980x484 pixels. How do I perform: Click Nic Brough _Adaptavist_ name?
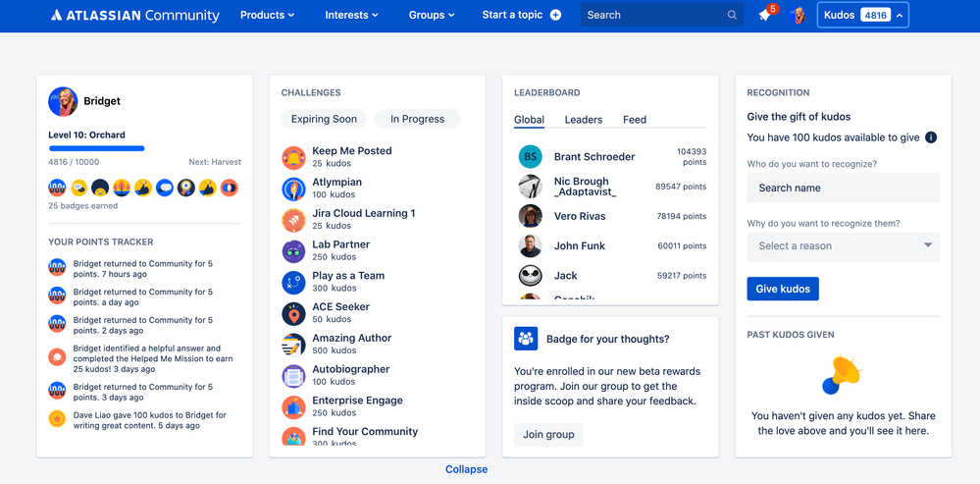585,187
